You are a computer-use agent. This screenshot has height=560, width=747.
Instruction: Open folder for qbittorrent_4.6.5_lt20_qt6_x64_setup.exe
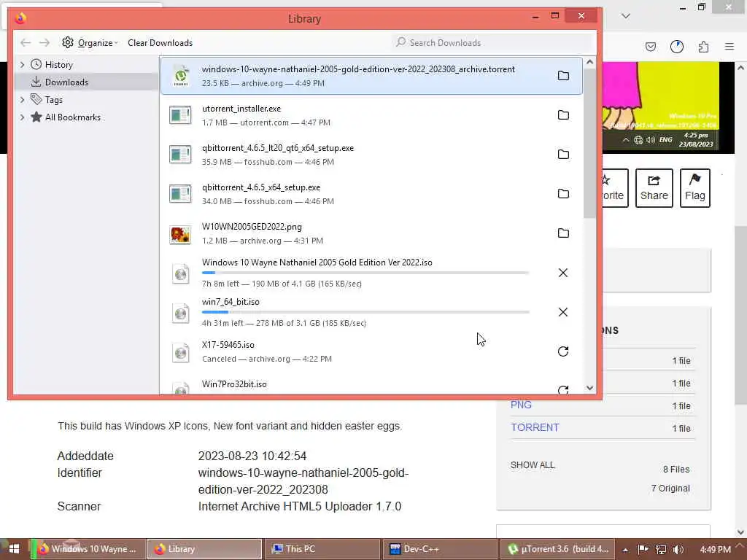[563, 155]
